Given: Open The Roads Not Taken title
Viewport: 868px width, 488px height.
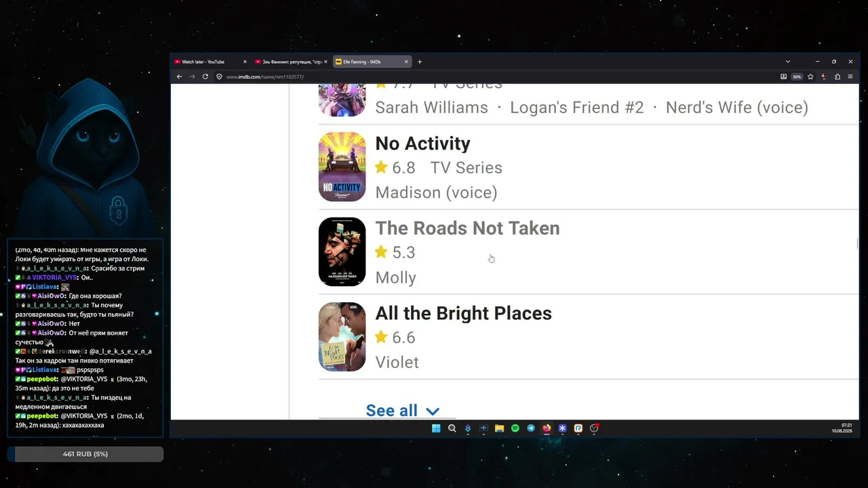Looking at the screenshot, I should coord(467,228).
